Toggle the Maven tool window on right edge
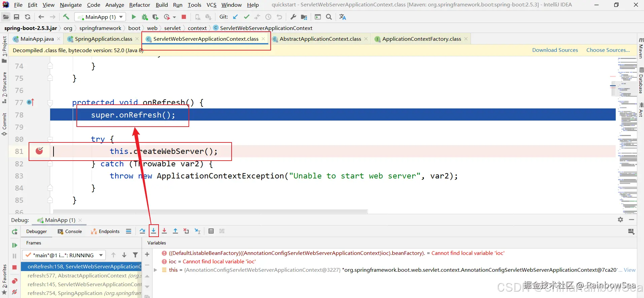The height and width of the screenshot is (298, 644). 641,48
